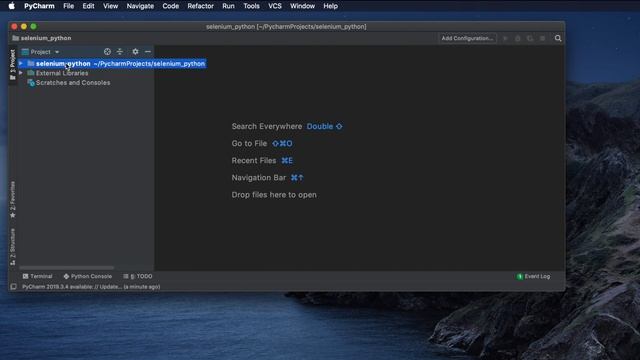Click the Debug bug icon

coord(518,38)
